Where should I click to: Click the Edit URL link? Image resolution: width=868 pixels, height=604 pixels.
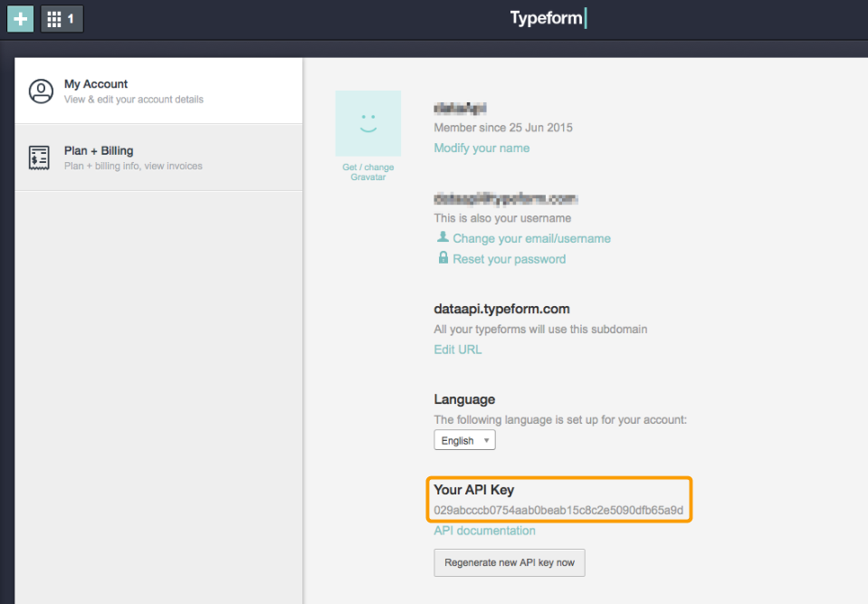click(x=457, y=350)
